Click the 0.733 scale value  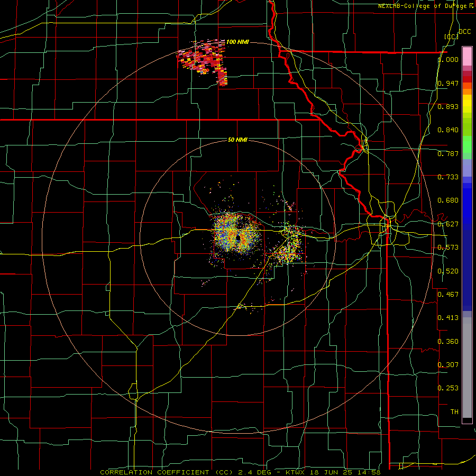point(448,177)
